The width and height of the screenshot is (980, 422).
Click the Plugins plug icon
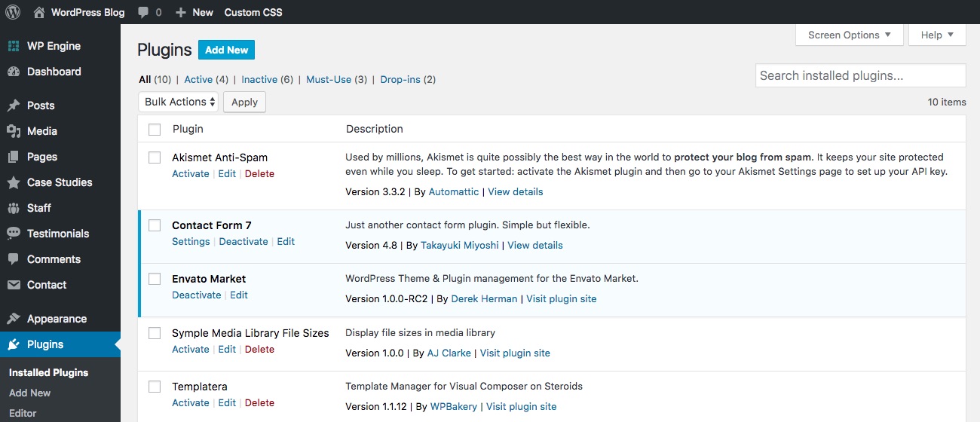14,344
